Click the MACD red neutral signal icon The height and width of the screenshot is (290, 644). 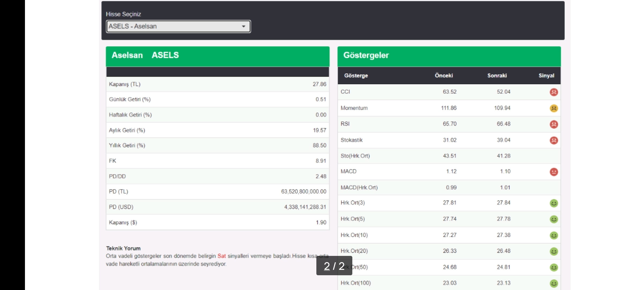(x=554, y=172)
